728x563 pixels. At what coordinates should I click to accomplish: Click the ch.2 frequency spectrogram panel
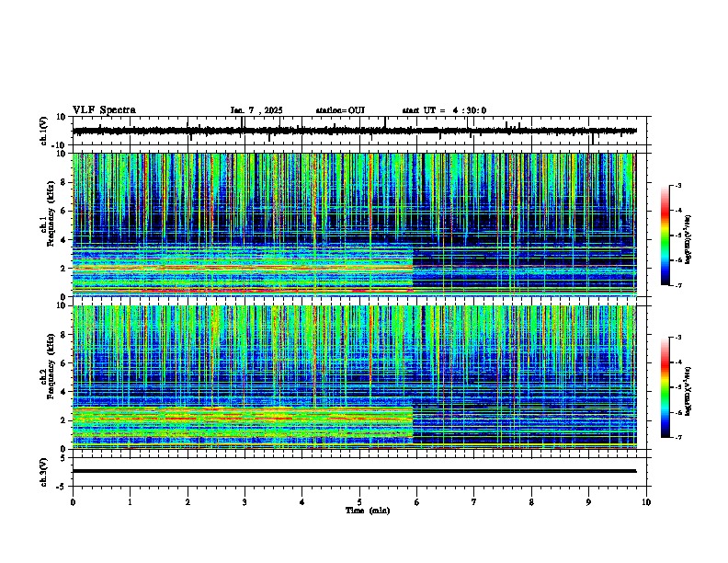coord(354,377)
